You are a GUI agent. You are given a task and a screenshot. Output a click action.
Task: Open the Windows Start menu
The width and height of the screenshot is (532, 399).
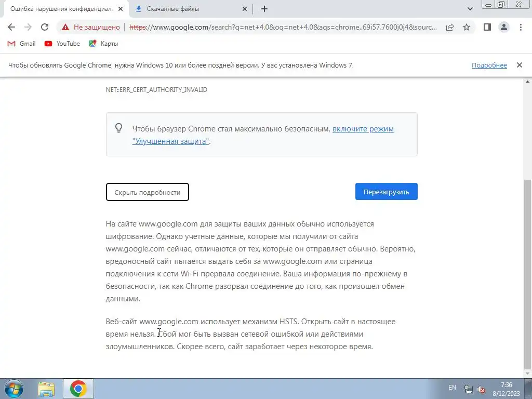14,389
